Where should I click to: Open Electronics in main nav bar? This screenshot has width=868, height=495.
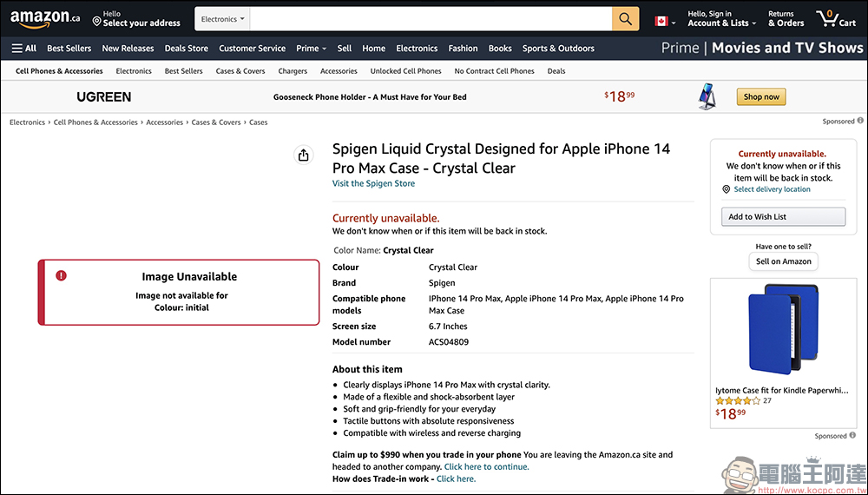[417, 48]
